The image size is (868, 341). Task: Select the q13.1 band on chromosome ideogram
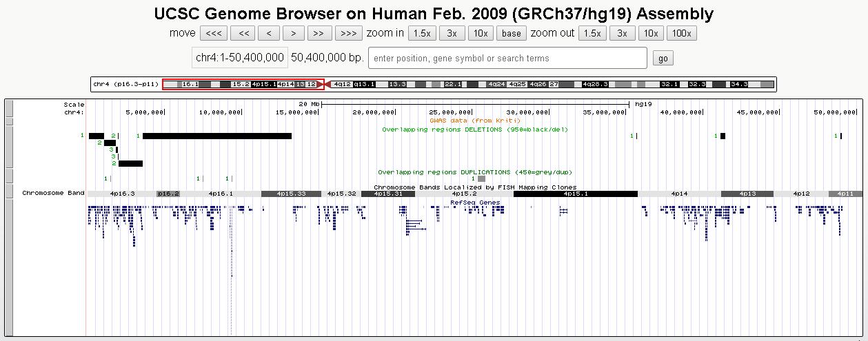pos(364,84)
